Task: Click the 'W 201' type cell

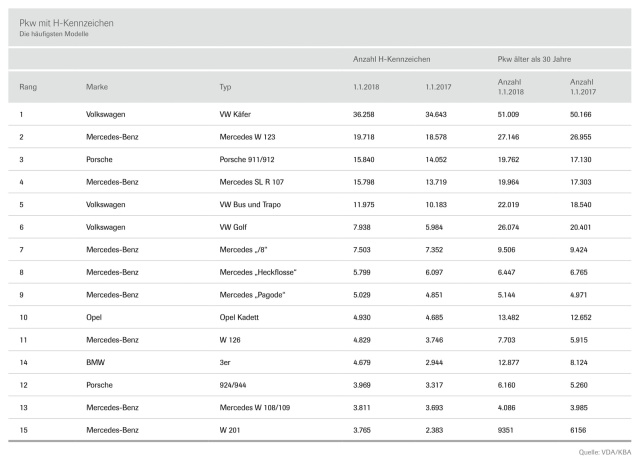Action: click(231, 428)
